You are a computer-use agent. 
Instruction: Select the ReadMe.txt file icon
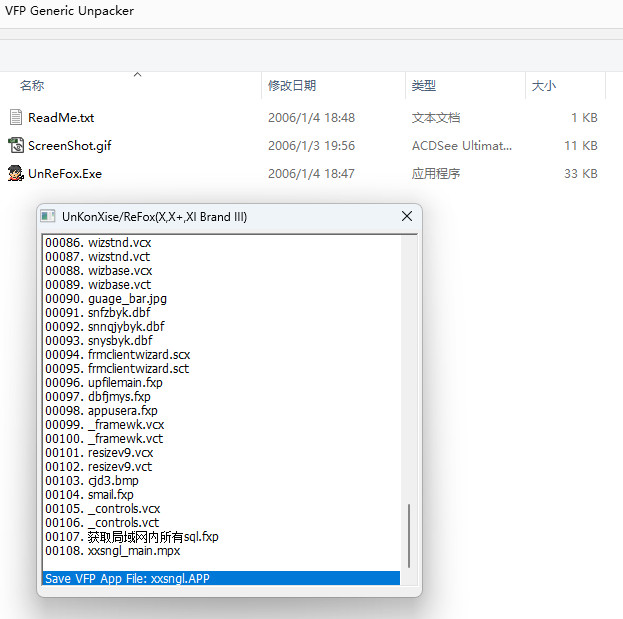[x=16, y=117]
